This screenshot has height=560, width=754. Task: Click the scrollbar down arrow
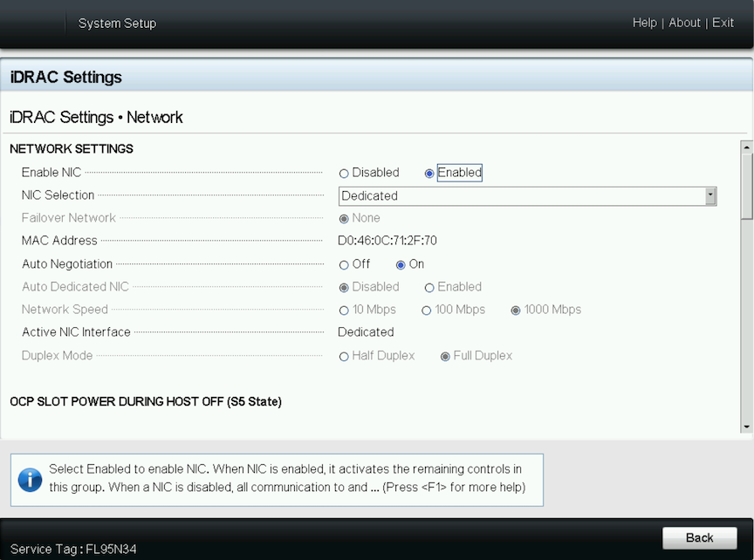[x=746, y=427]
